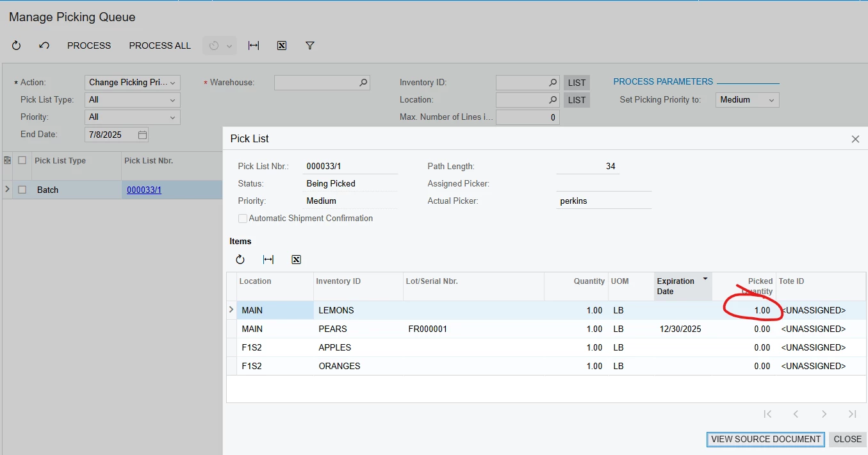Viewport: 868px width, 455px height.
Task: Click the Max. Number of Lines field
Action: tap(528, 117)
